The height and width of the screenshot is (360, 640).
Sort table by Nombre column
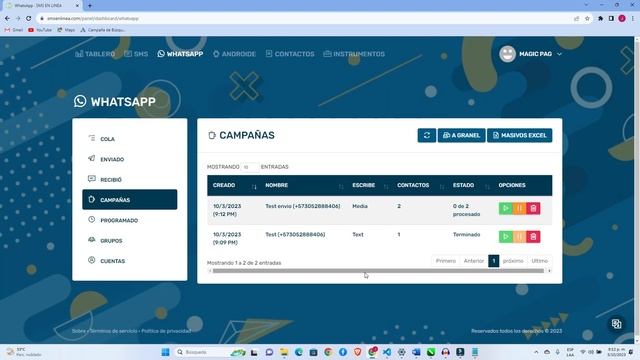tap(303, 185)
